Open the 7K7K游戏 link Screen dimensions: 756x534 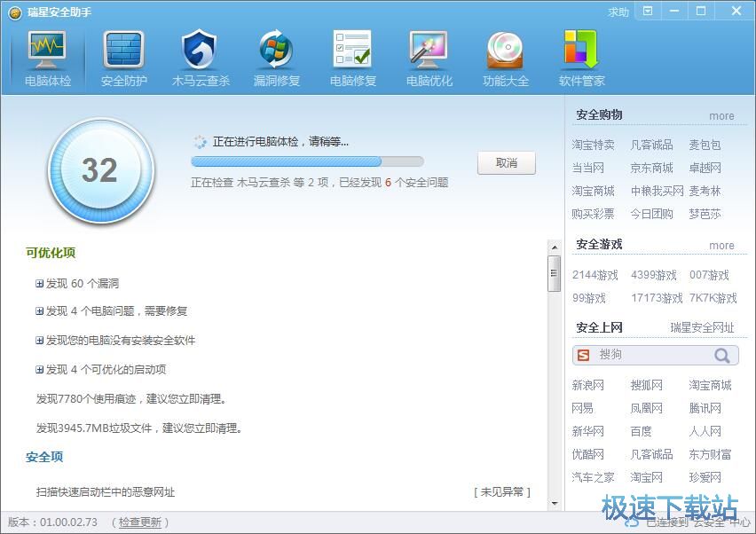pyautogui.click(x=713, y=298)
